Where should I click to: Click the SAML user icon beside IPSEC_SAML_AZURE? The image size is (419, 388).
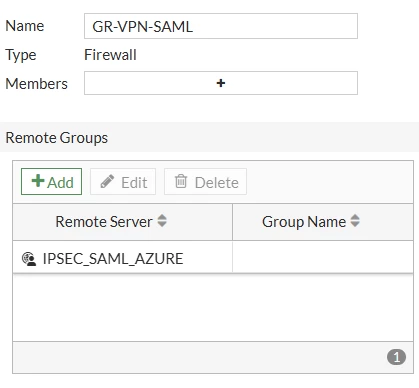[29, 259]
